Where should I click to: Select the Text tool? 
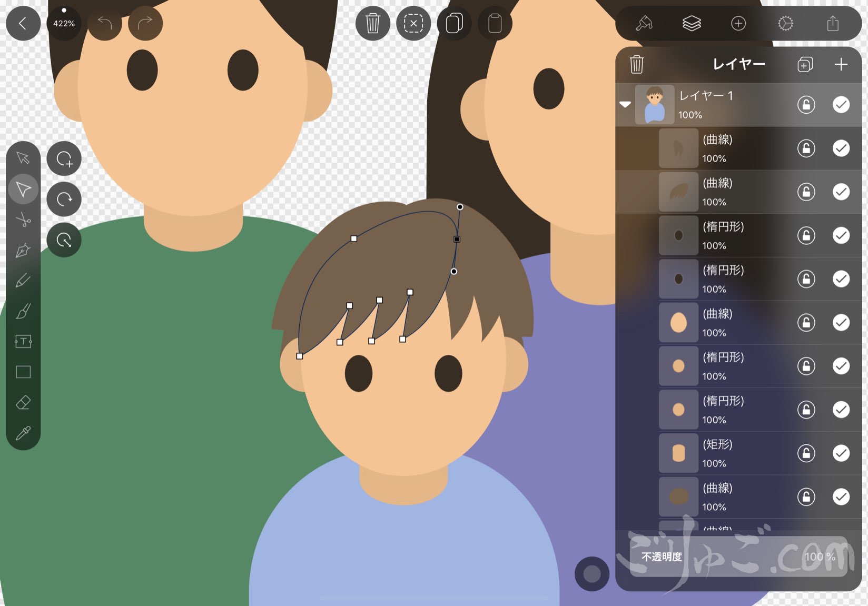pos(23,342)
